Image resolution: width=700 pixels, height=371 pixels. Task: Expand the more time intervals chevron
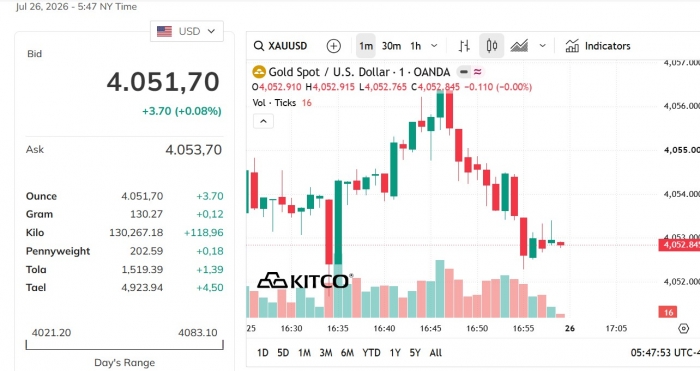coord(434,46)
